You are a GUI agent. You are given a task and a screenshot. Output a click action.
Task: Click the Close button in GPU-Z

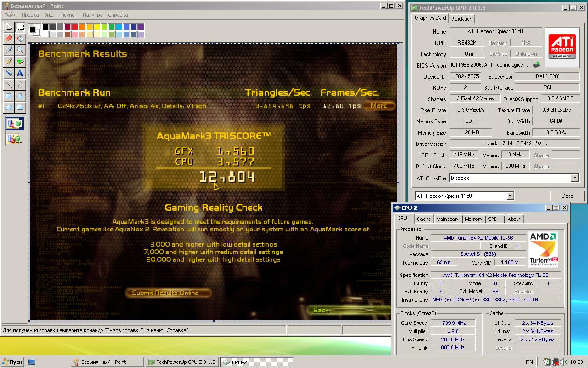567,195
